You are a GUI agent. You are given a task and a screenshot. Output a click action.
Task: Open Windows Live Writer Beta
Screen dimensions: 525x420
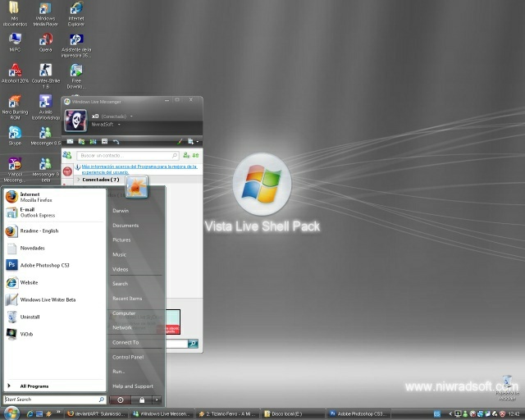pyautogui.click(x=55, y=299)
